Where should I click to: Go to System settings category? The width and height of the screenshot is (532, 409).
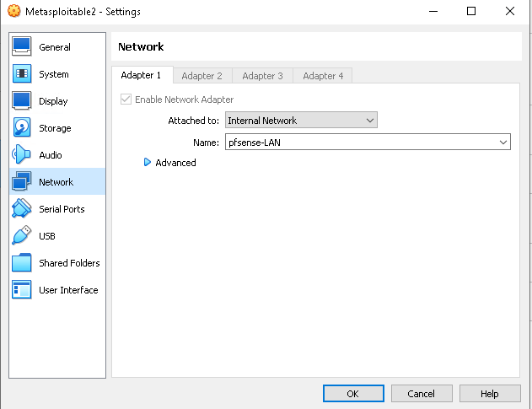click(57, 74)
